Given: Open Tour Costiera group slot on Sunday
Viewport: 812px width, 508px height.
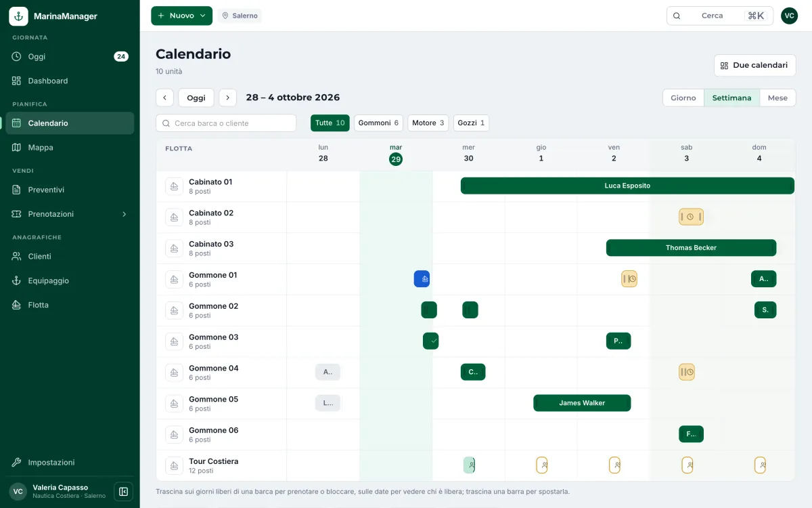Looking at the screenshot, I should tap(760, 465).
